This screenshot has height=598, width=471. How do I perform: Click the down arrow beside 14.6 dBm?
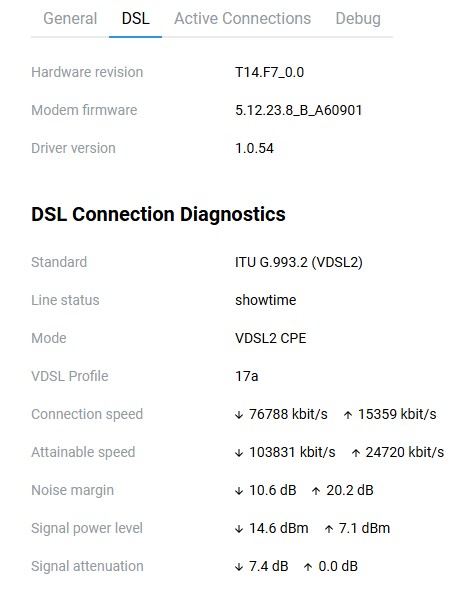click(239, 529)
